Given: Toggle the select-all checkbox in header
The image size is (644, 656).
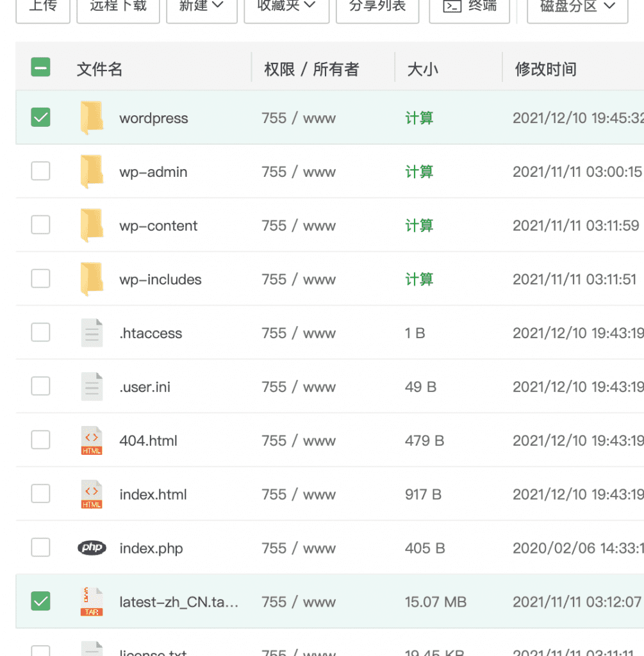Looking at the screenshot, I should (40, 67).
